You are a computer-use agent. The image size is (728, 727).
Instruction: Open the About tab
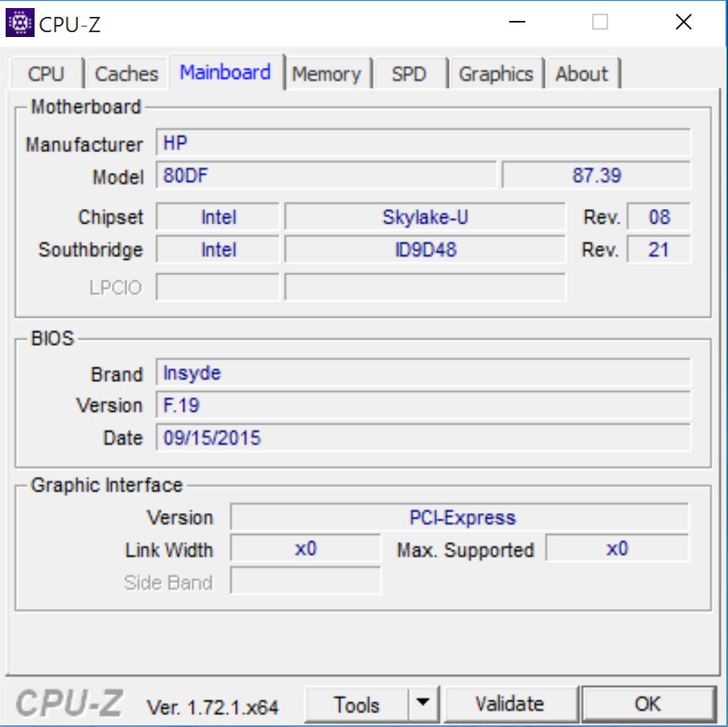pos(582,74)
